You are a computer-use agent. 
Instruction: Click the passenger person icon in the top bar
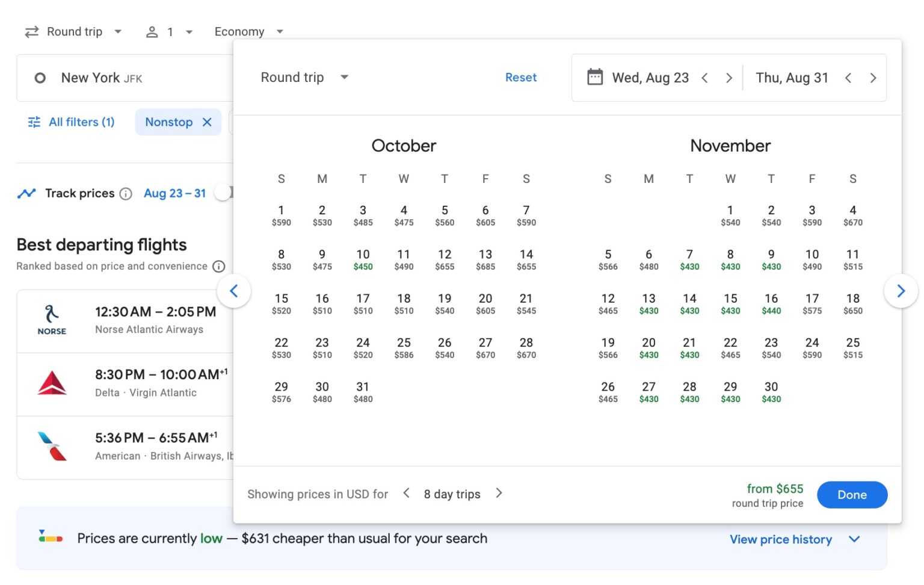pyautogui.click(x=152, y=31)
